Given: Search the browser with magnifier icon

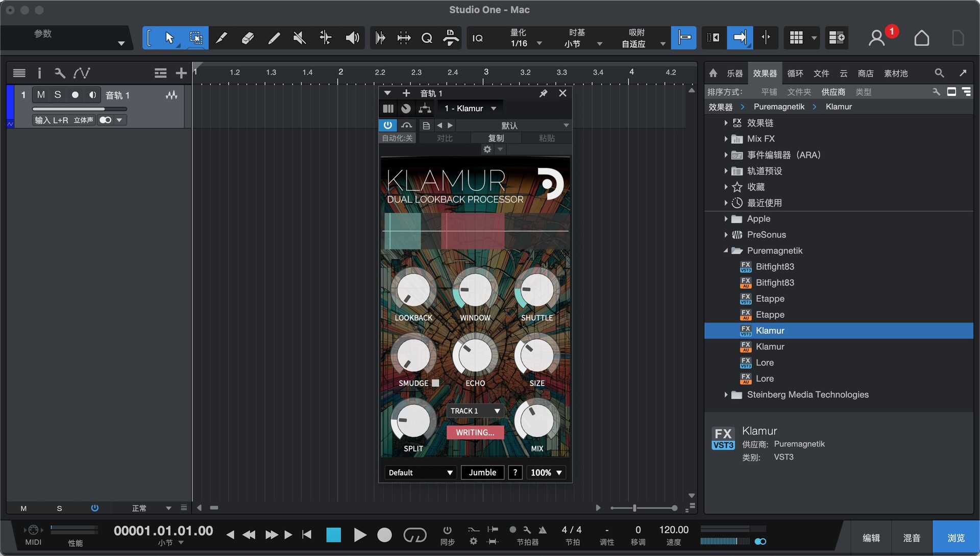Looking at the screenshot, I should (x=939, y=73).
